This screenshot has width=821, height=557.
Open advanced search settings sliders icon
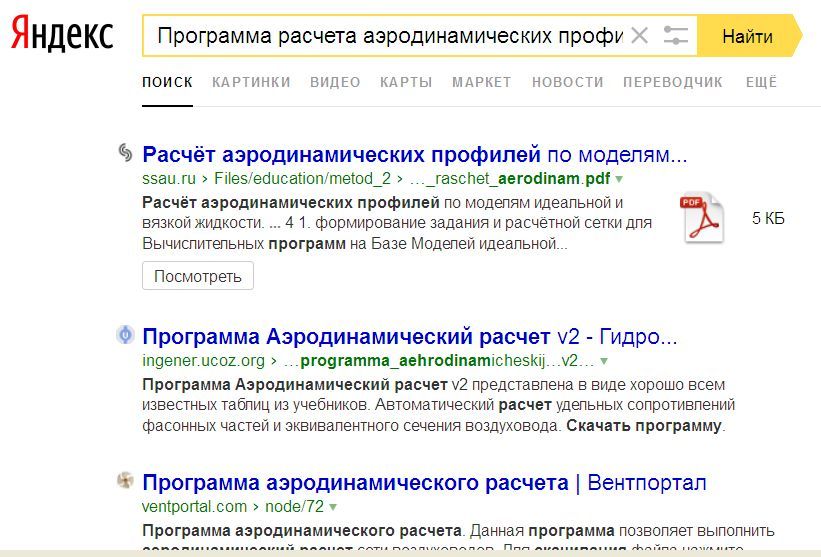[676, 36]
